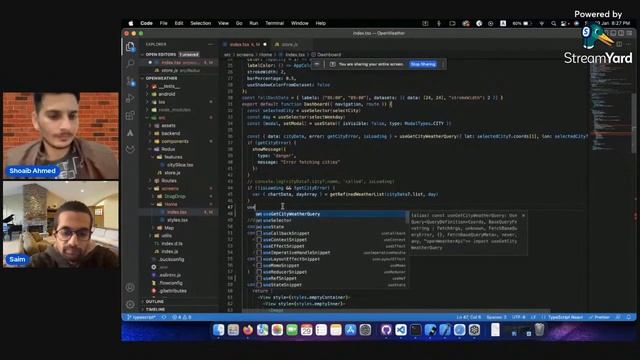This screenshot has width=640, height=360.
Task: Open the Edit menu
Action: click(179, 23)
